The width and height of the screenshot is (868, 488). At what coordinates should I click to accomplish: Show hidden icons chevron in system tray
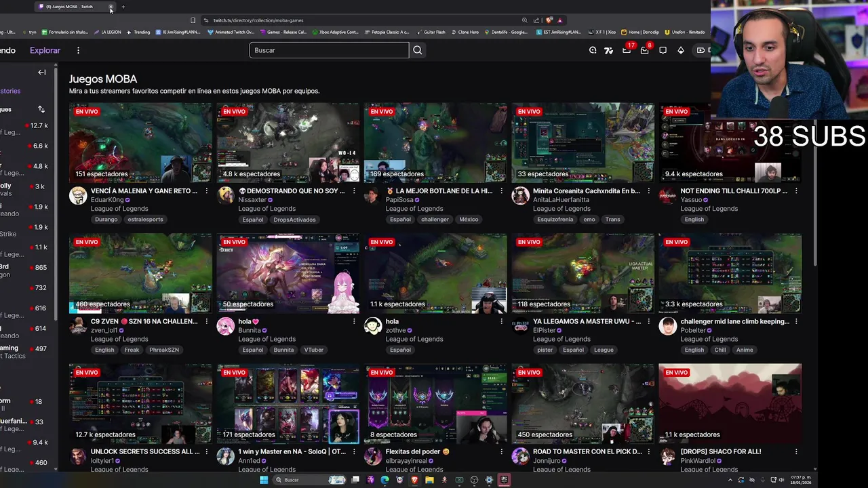tap(730, 480)
